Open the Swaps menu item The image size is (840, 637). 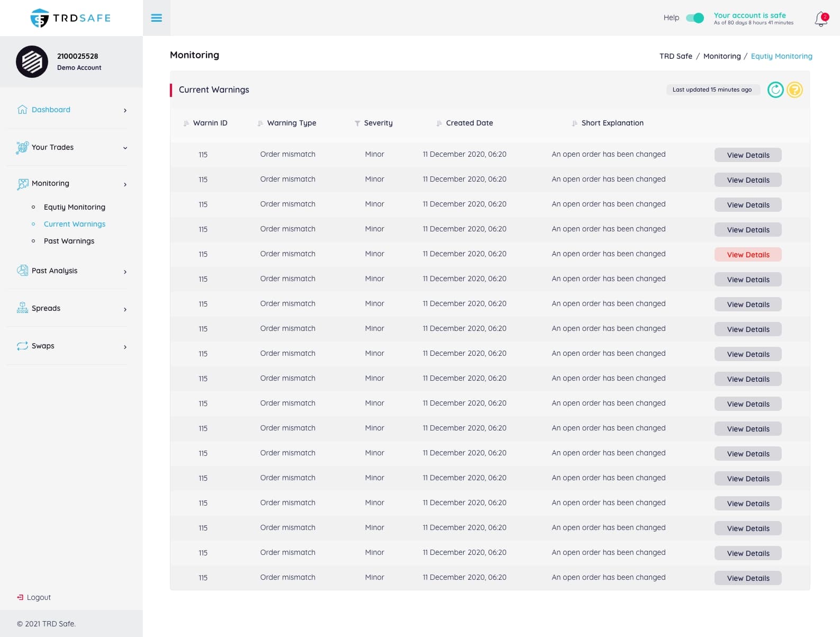point(43,346)
